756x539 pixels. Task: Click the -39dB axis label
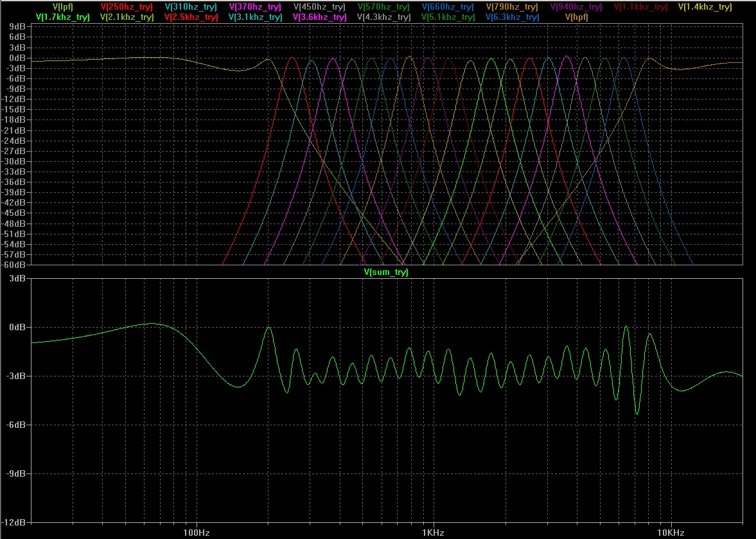[x=15, y=192]
